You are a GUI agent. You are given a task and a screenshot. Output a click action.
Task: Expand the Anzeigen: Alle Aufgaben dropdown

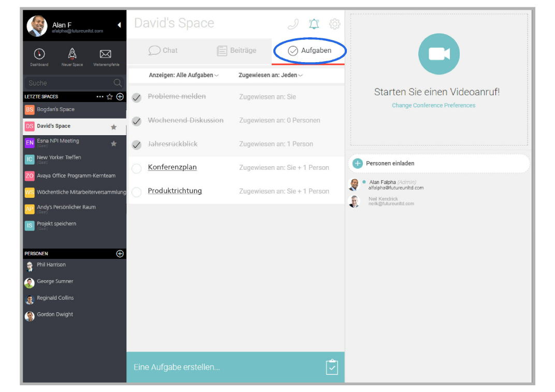pos(184,75)
